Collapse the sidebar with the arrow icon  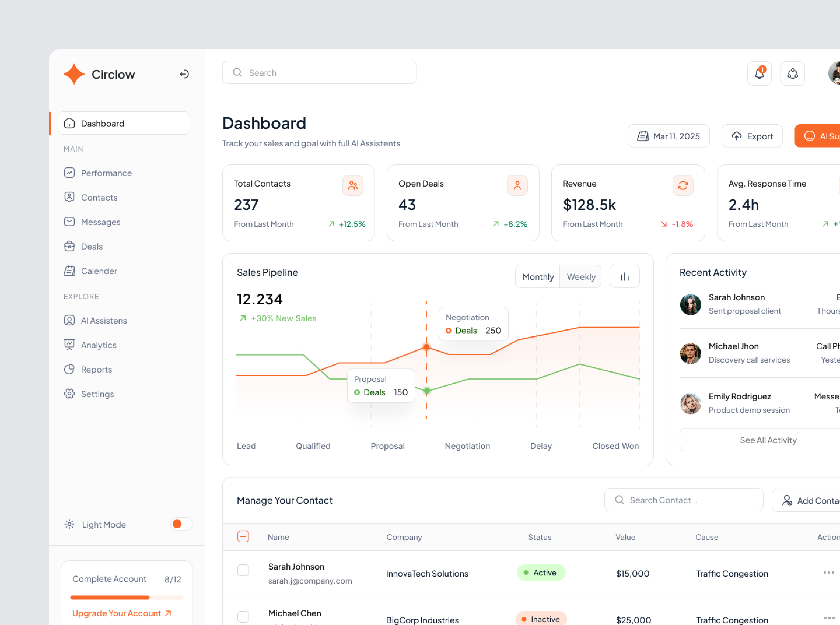(x=184, y=74)
